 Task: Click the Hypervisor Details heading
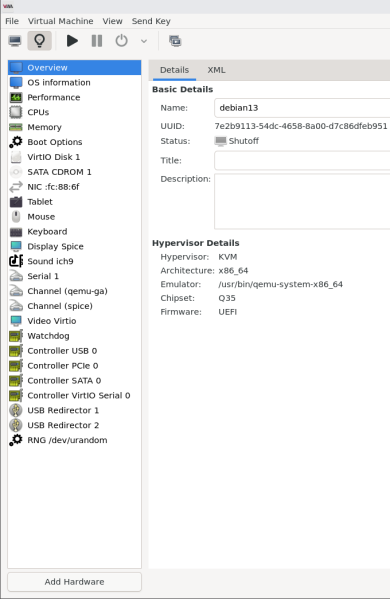[196, 243]
